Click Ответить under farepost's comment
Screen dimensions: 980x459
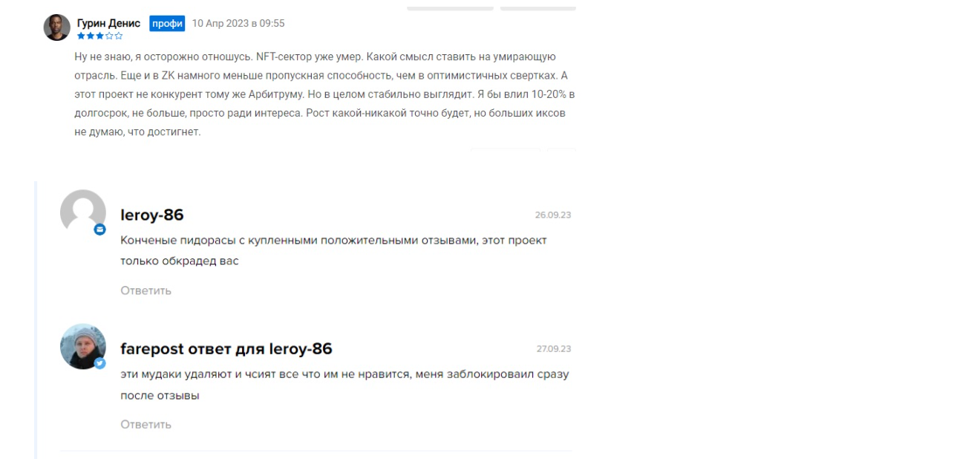(146, 424)
